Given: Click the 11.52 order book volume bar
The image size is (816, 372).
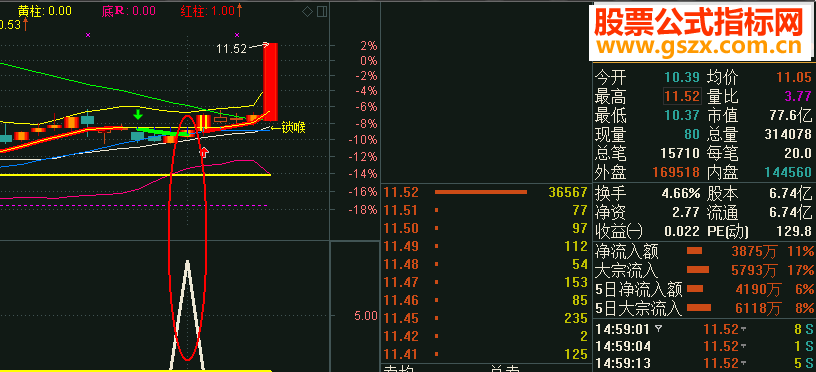Looking at the screenshot, I should click(481, 193).
